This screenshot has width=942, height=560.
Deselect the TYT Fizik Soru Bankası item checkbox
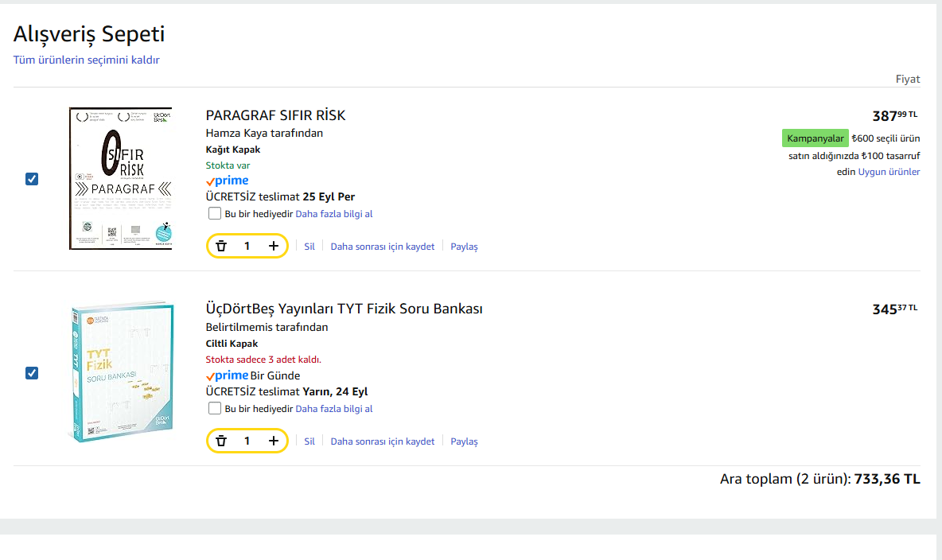[x=32, y=373]
